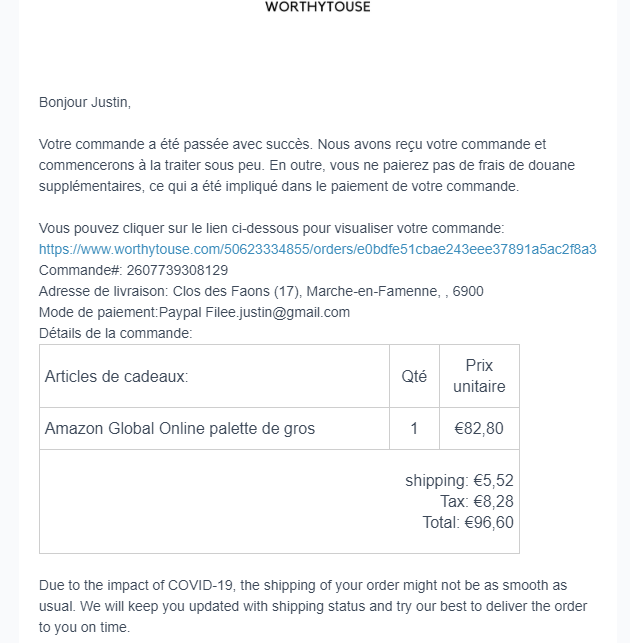Viewport: 630px width, 643px height.
Task: Click the "Prix unitaire" column header
Action: point(479,376)
